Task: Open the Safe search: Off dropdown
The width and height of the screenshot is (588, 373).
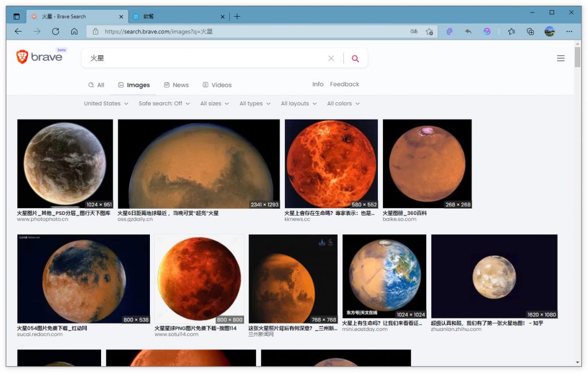Action: (x=164, y=103)
